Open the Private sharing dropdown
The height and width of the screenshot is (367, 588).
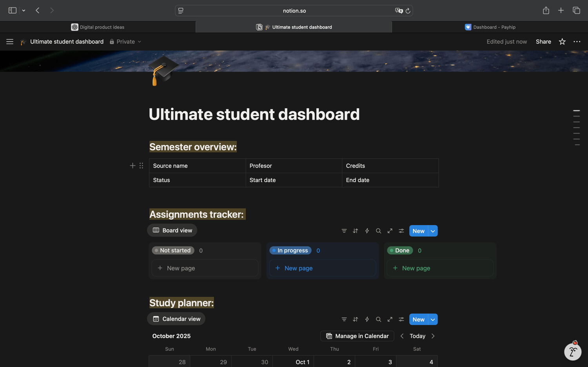click(125, 42)
